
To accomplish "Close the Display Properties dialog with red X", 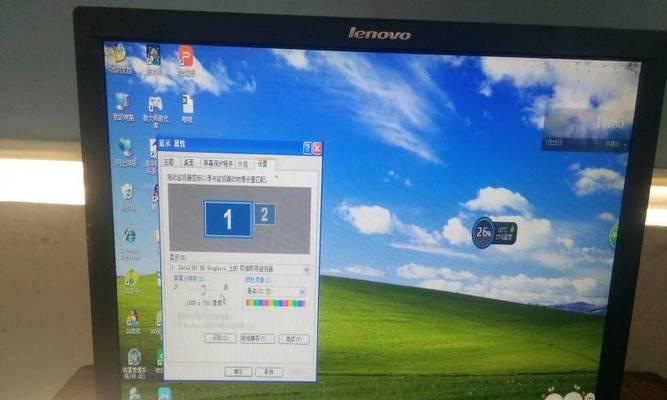I will point(317,148).
